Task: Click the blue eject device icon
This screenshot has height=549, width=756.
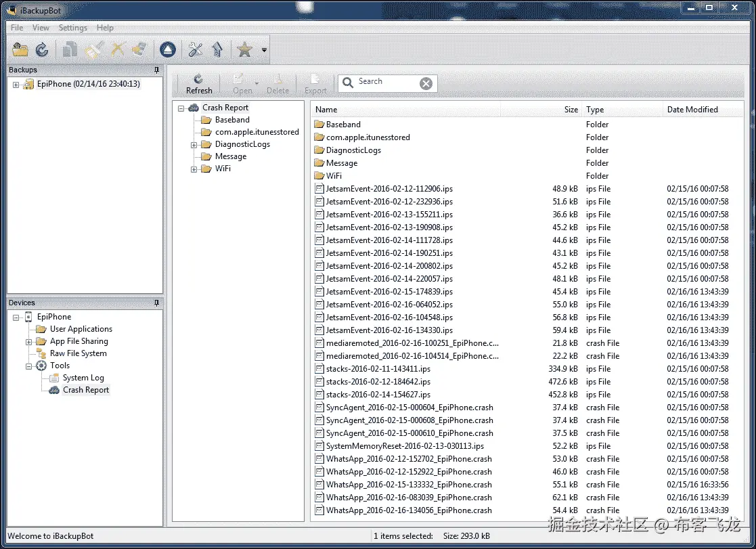Action: 168,49
